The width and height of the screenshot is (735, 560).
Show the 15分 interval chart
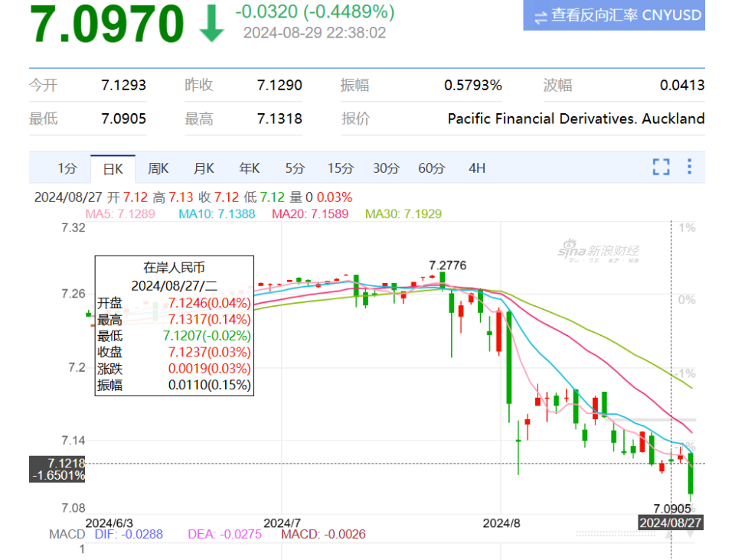[340, 168]
